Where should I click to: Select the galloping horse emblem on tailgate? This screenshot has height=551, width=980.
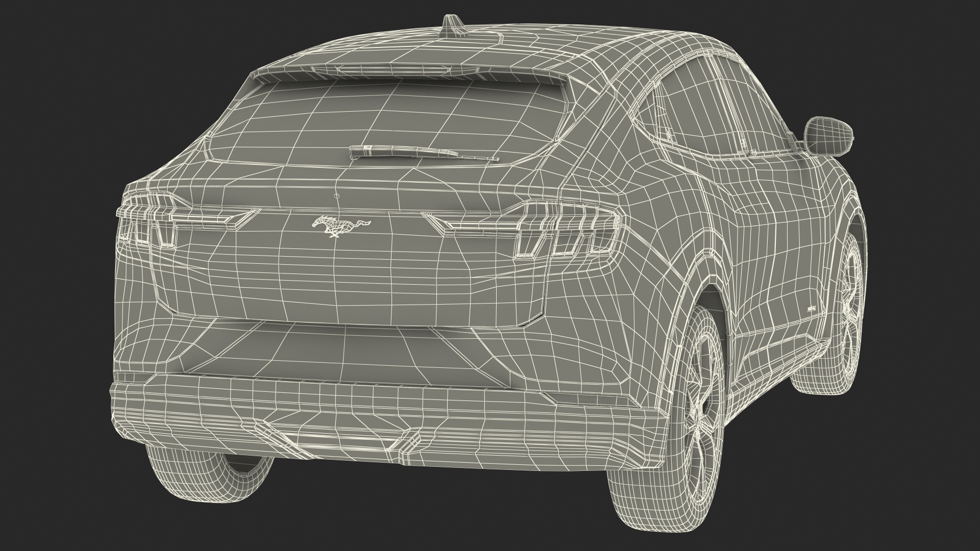(x=341, y=226)
